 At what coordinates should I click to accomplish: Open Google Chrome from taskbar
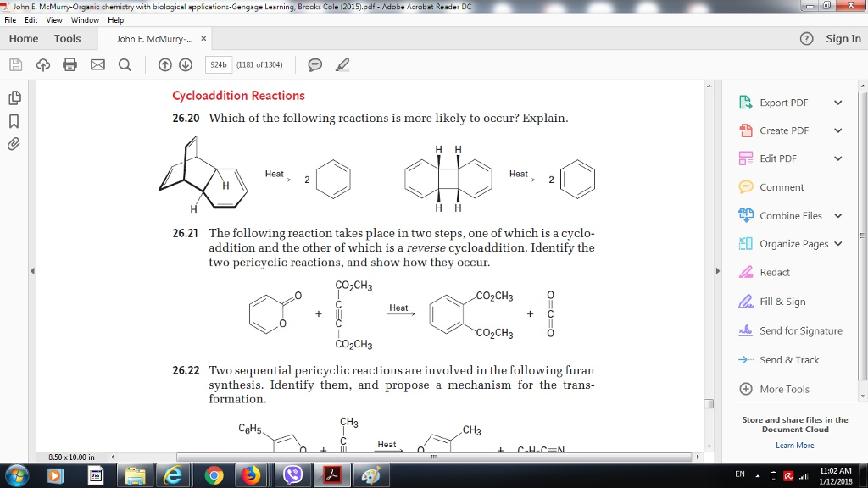(x=214, y=475)
